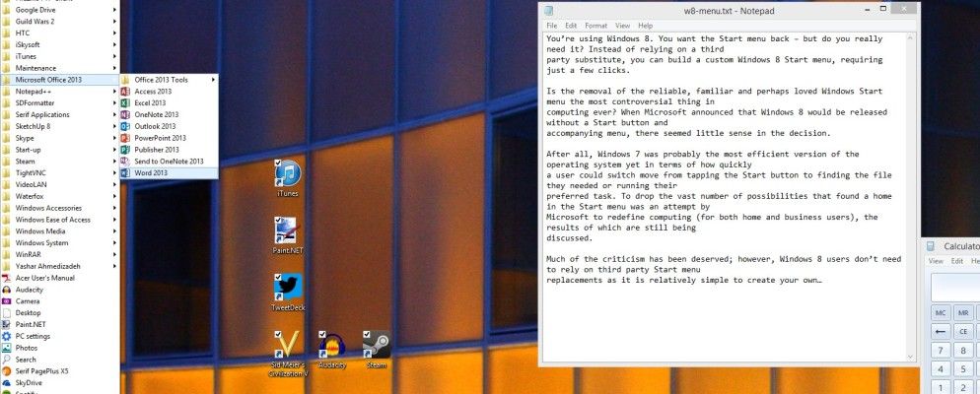Screen dimensions: 980x394
Task: Open Photos app from the menu
Action: tap(59, 348)
